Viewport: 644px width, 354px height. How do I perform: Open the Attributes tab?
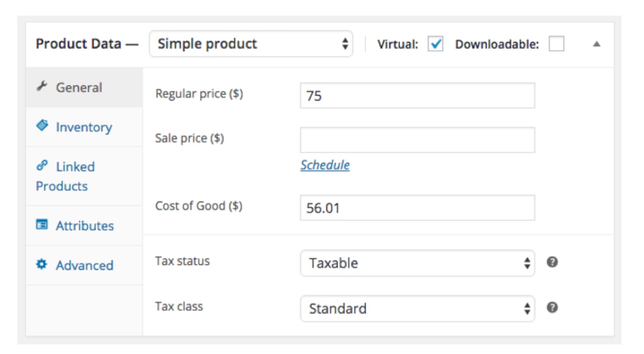coord(84,226)
